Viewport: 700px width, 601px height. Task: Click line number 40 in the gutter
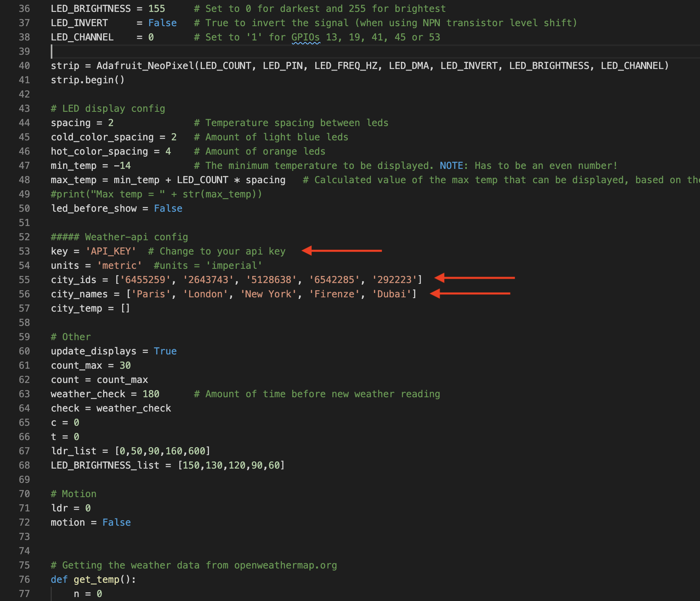pyautogui.click(x=24, y=65)
